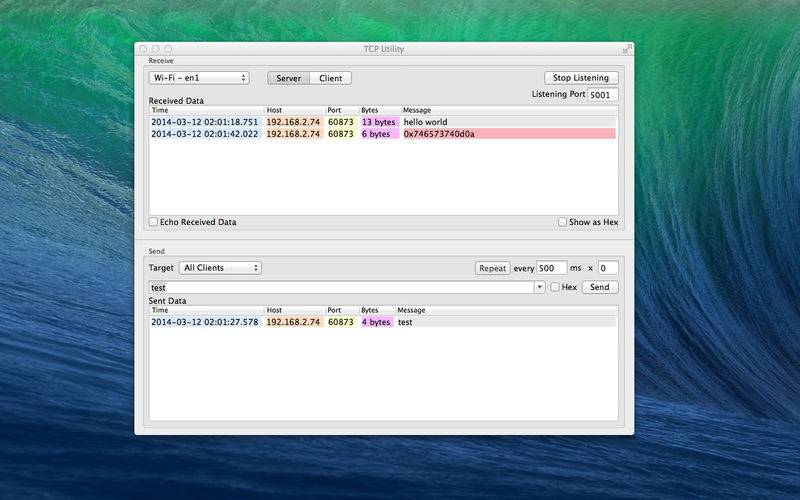Click host 192.168.2.74 in hello world row

(x=294, y=122)
